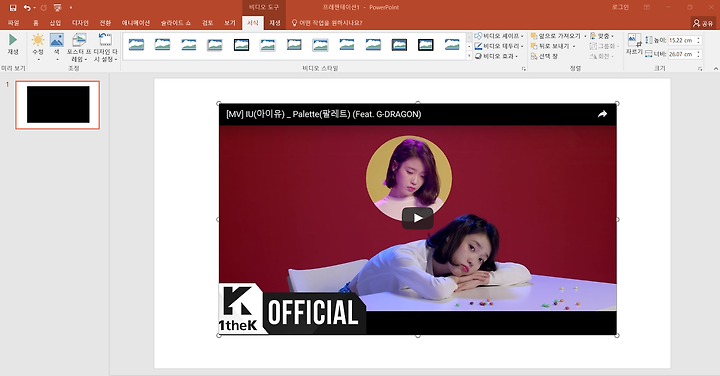Click the Tell Me search box
Screen dimensions: 720x376
327,22
